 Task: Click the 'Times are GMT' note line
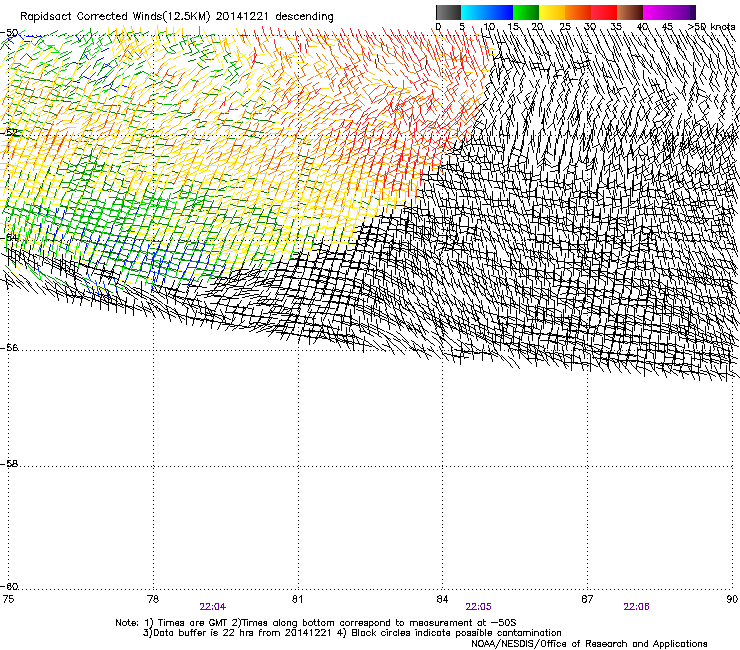coord(316,623)
